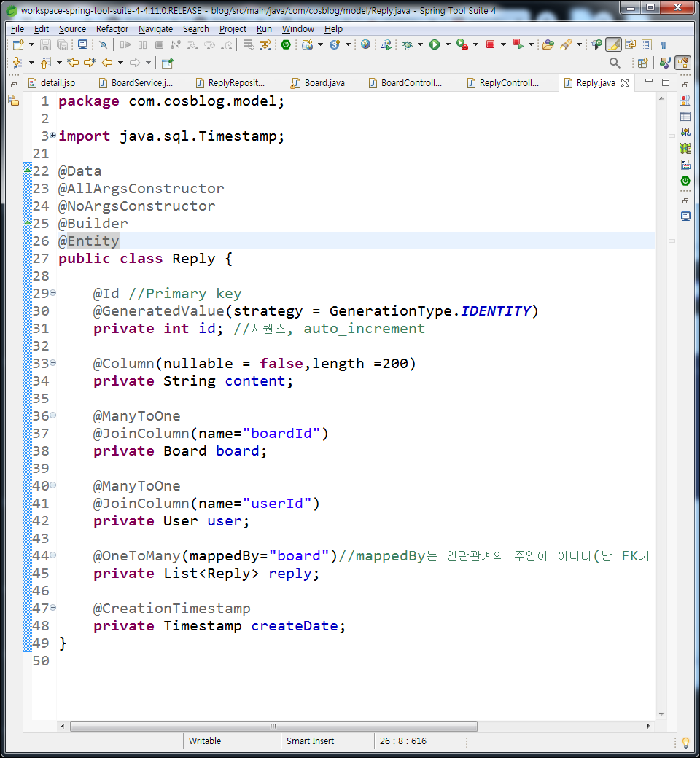
Task: Click the Next Annotation down arrow icon
Action: tap(17, 63)
